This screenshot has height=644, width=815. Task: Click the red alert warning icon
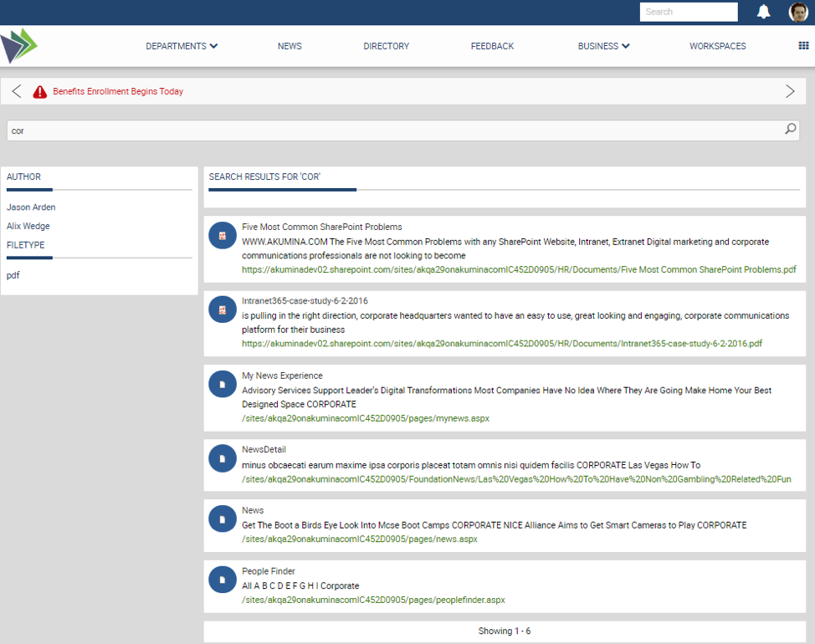pyautogui.click(x=40, y=92)
